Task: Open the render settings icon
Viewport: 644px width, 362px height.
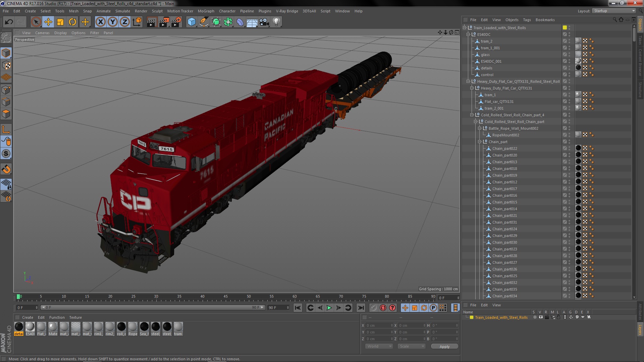Action: pyautogui.click(x=176, y=22)
